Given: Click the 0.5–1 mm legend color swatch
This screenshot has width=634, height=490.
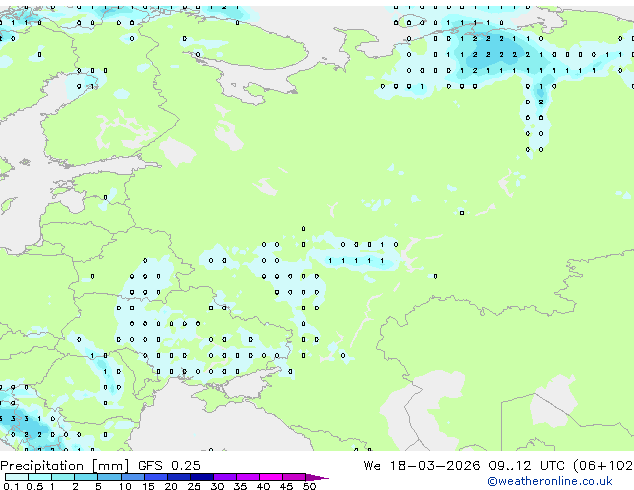Looking at the screenshot, I should pos(40,477).
